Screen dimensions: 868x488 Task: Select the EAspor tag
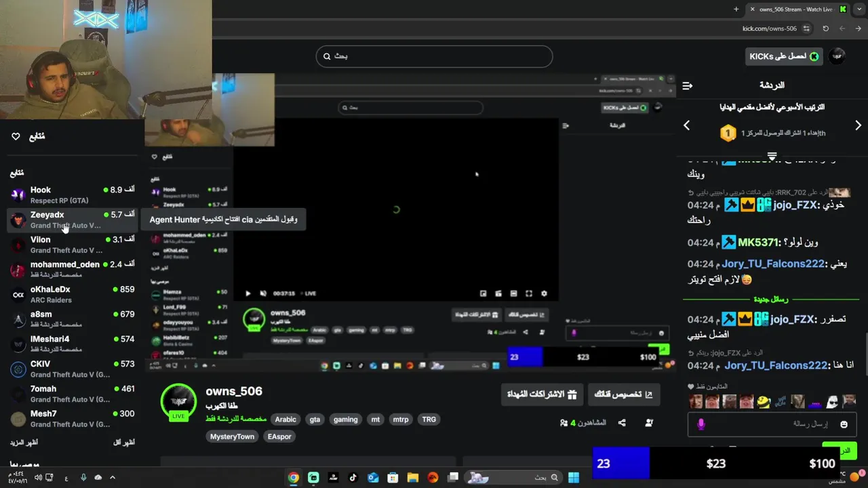(x=279, y=437)
